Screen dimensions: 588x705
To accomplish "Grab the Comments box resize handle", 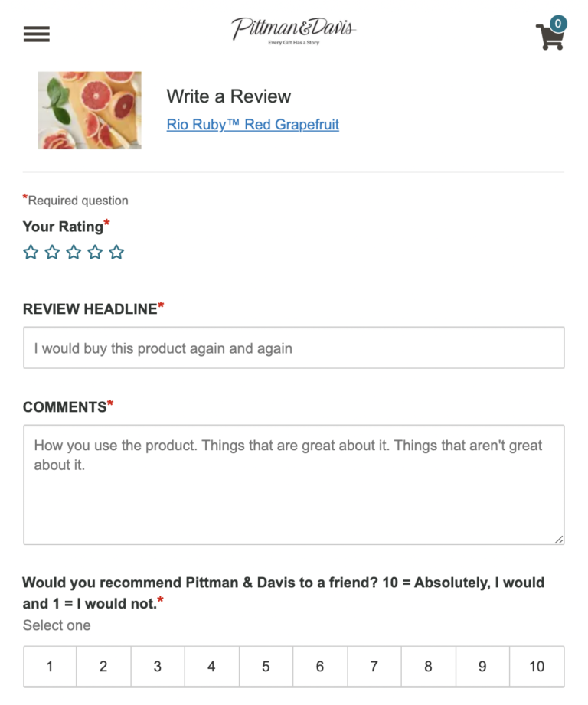I will pos(559,539).
